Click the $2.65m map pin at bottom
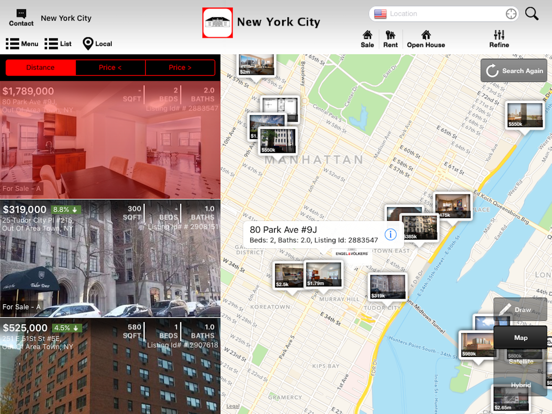Viewport: 552px width, 414px height. pos(510,398)
